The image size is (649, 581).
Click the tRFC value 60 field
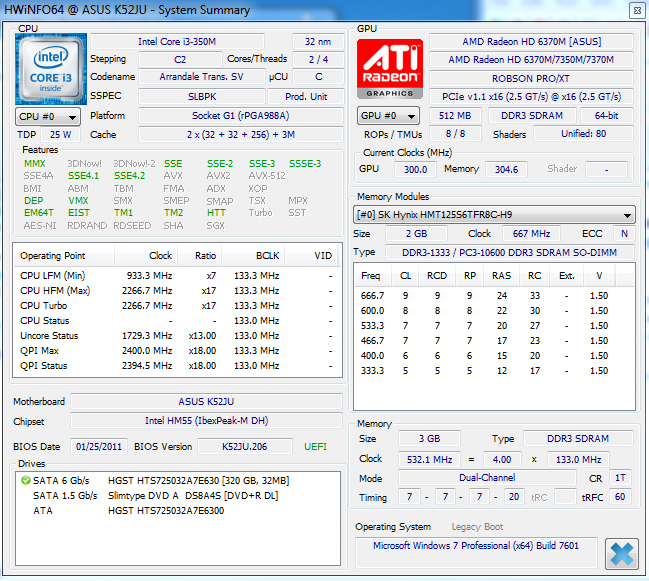tap(620, 497)
